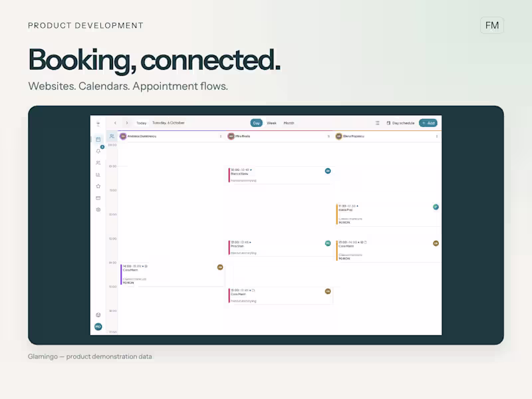Open the 13:00 Mira Stan appointment
The height and width of the screenshot is (399, 532).
tap(279, 247)
